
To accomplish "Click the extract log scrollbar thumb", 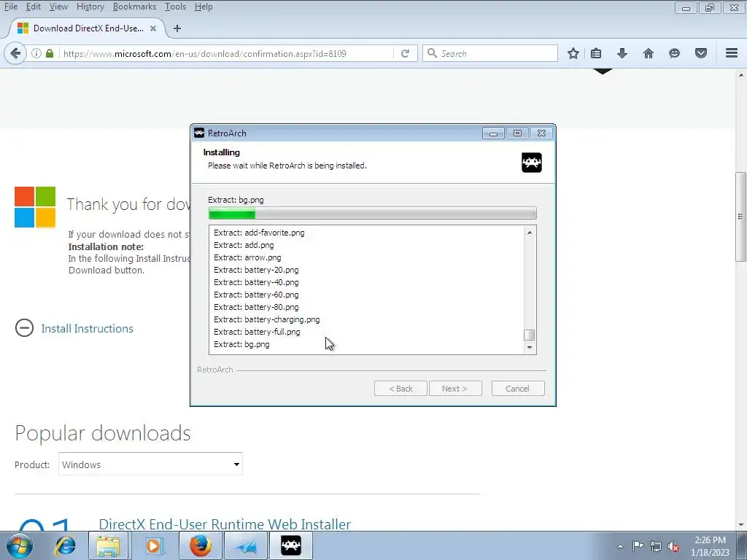I will [530, 335].
